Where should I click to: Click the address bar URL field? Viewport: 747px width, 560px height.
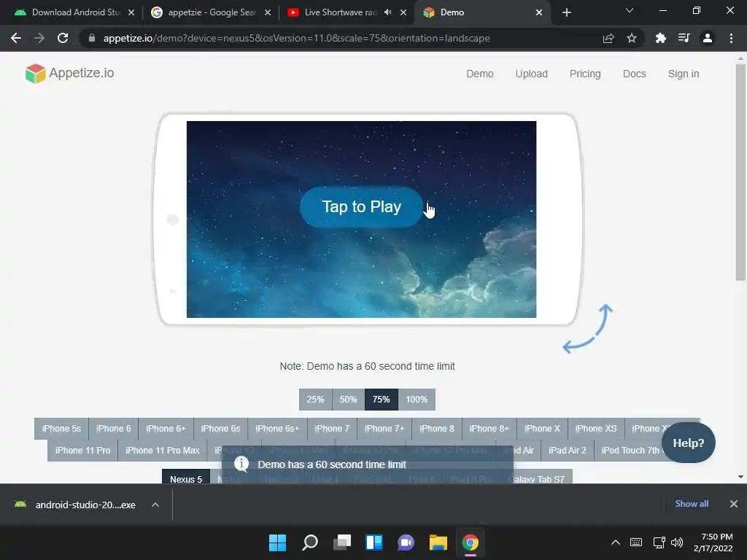click(296, 38)
